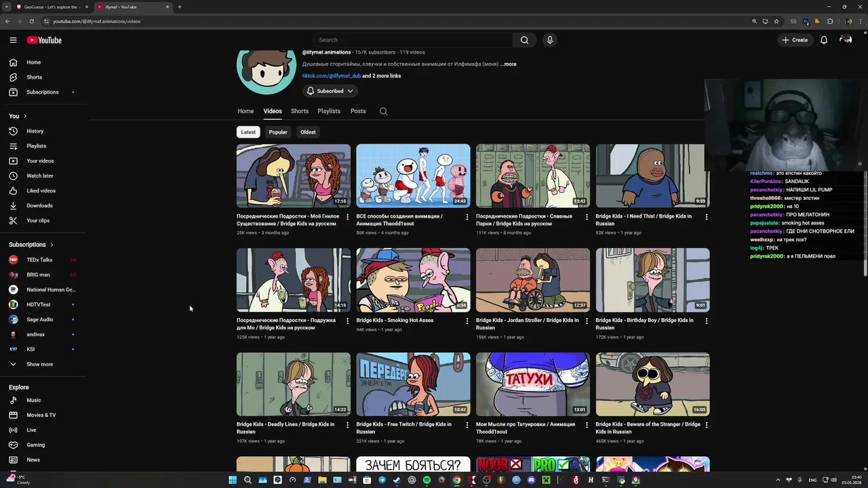Open 'and 2 more links' list

[382, 76]
